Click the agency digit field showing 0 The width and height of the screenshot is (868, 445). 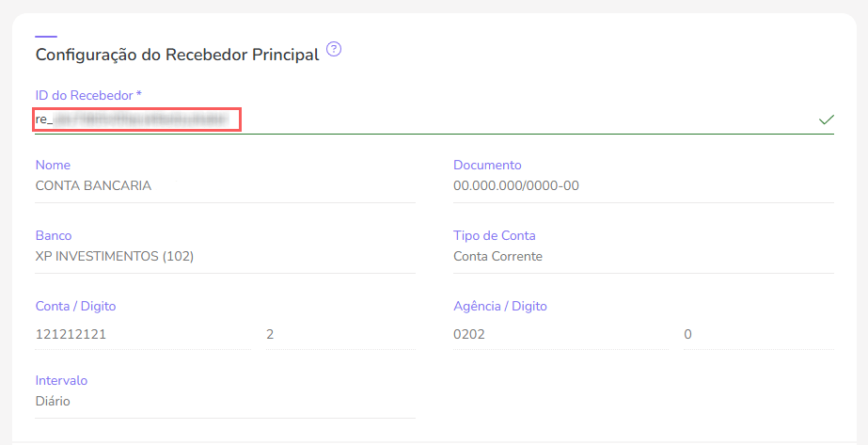tap(757, 334)
